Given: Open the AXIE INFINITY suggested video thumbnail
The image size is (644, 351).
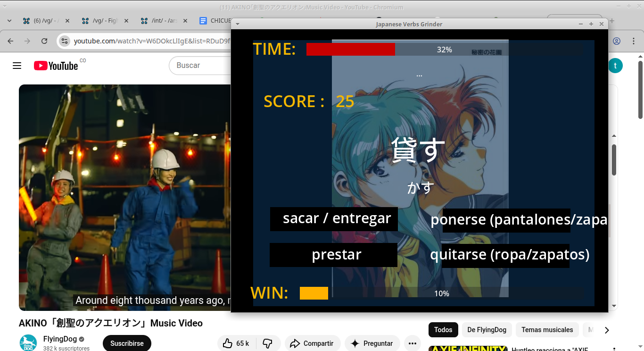Looking at the screenshot, I should (468, 349).
